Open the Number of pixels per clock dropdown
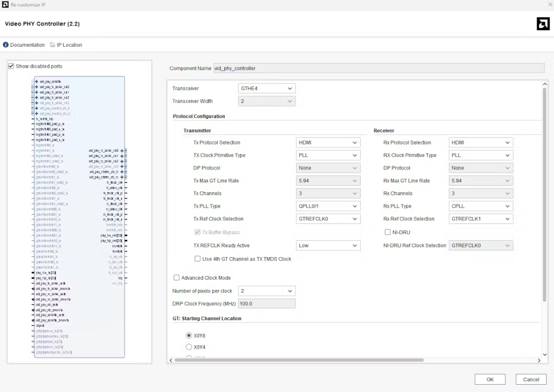 pos(267,291)
